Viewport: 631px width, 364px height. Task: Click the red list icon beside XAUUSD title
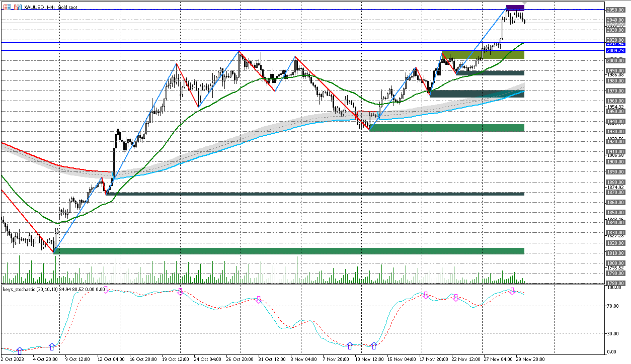(x=7, y=8)
